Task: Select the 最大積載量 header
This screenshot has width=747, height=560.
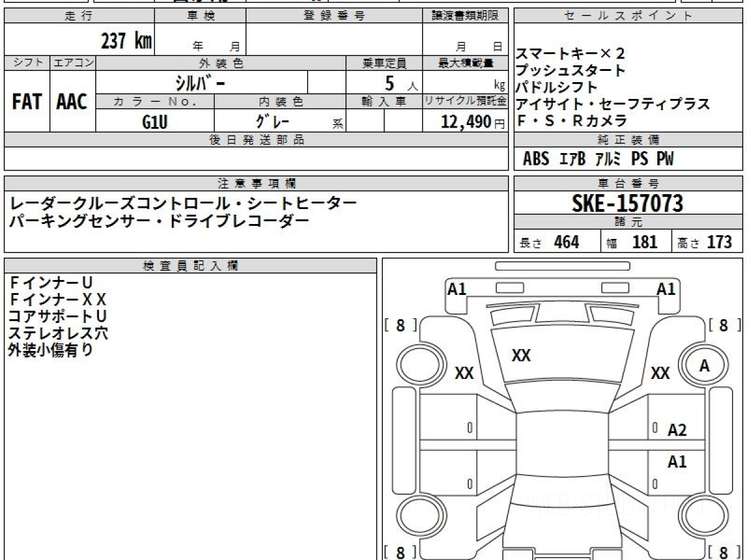Action: pyautogui.click(x=465, y=63)
